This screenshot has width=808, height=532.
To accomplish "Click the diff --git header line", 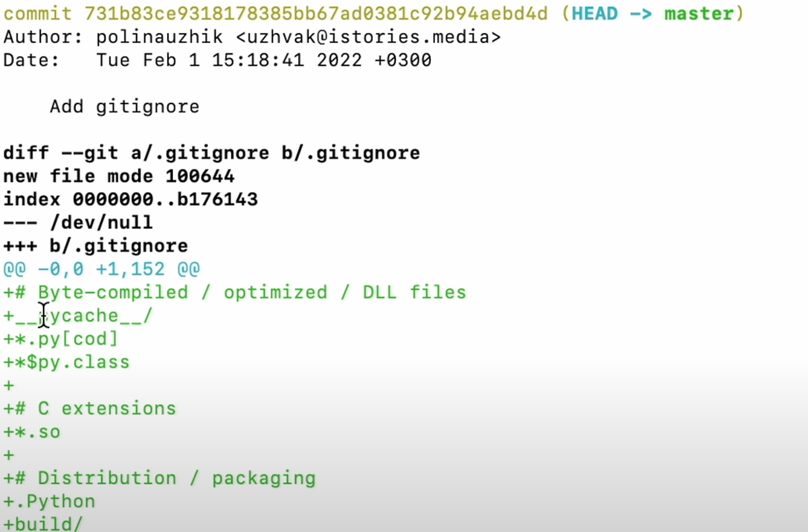I will tap(211, 153).
